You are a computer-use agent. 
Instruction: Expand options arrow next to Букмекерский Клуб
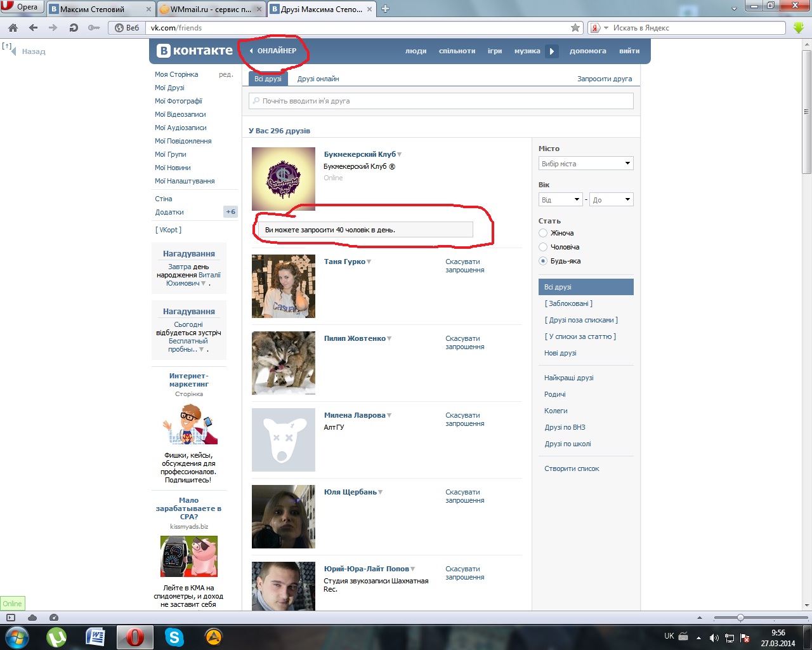400,154
